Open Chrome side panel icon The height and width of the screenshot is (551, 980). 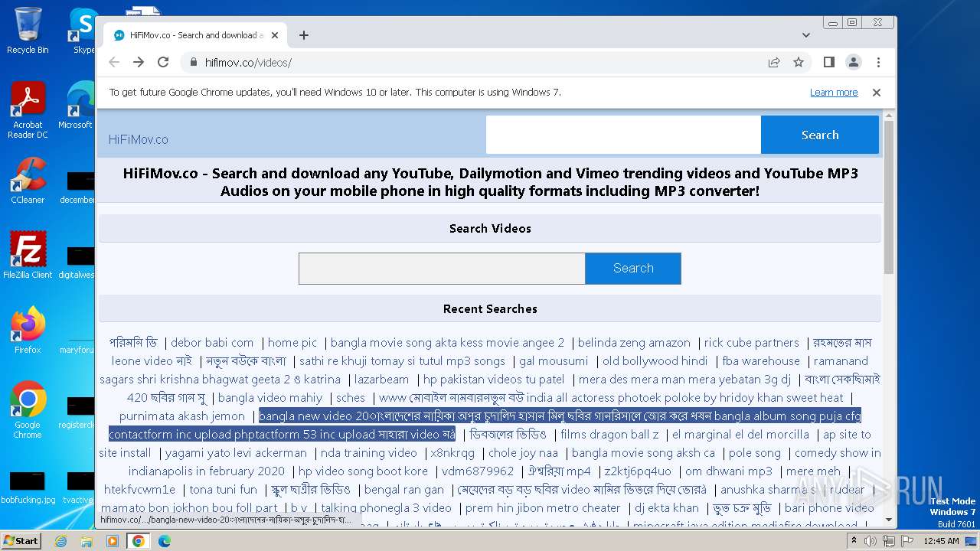828,62
